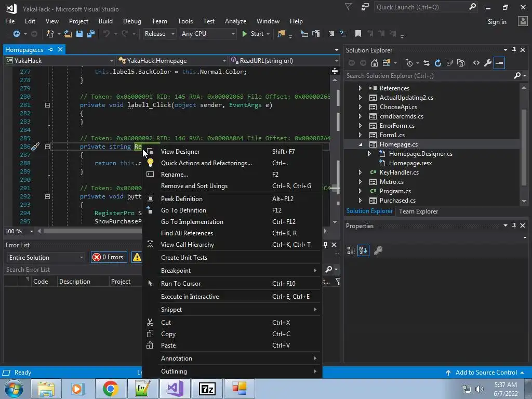The width and height of the screenshot is (532, 399).
Task: Click the View Code angle-brackets icon
Action: click(x=476, y=63)
